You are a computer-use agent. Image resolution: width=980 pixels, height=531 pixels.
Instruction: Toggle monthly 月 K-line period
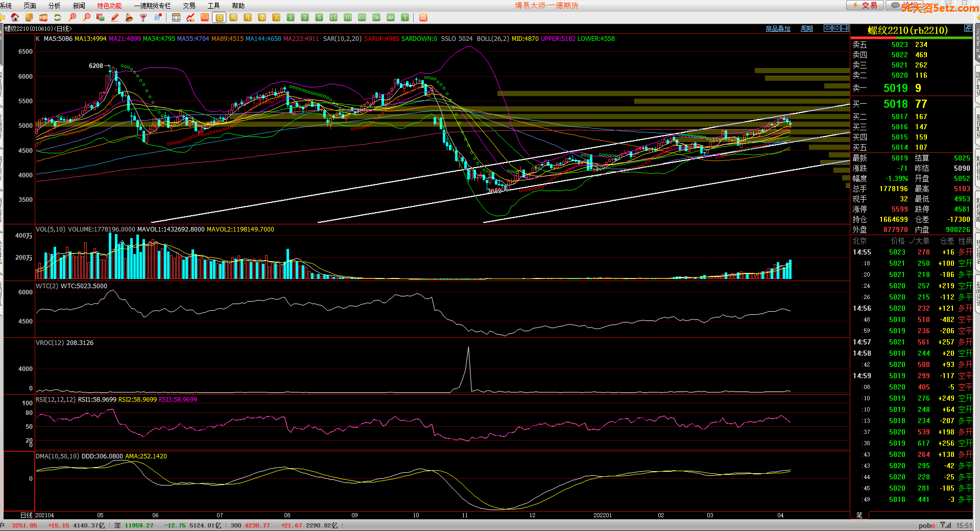click(248, 17)
